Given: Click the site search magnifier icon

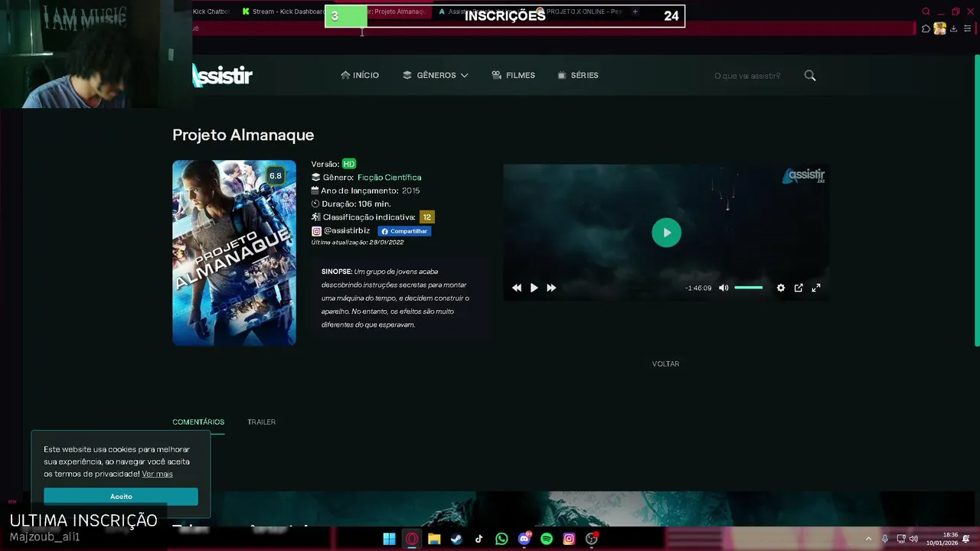Looking at the screenshot, I should coord(810,75).
